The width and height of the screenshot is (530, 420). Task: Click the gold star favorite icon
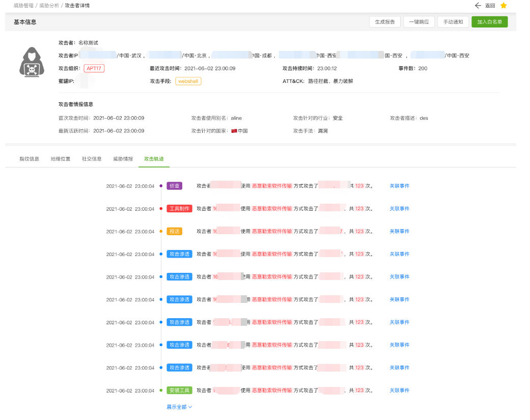[504, 6]
